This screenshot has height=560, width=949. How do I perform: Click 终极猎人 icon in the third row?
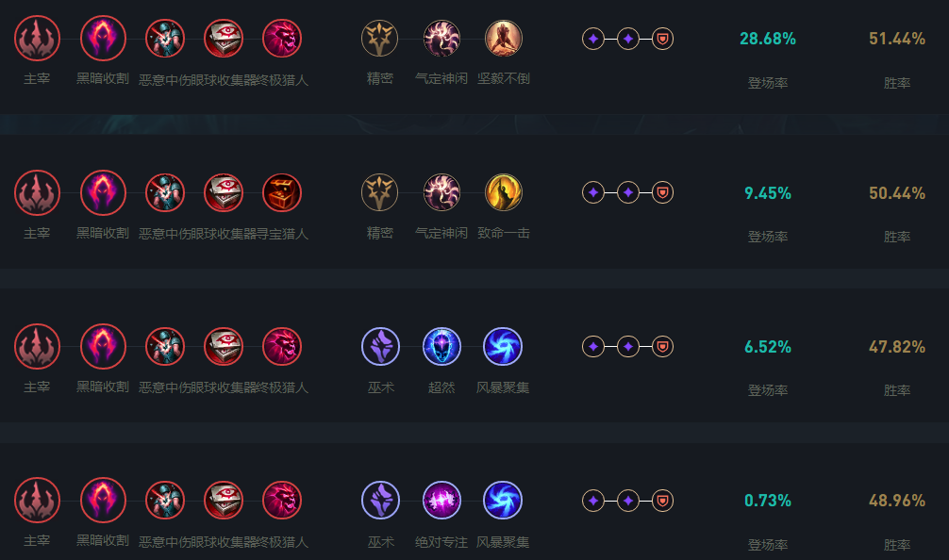tap(282, 347)
